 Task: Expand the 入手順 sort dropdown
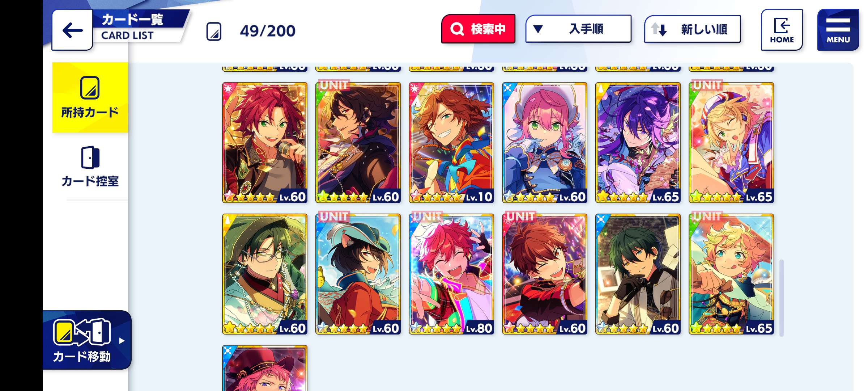coord(578,29)
